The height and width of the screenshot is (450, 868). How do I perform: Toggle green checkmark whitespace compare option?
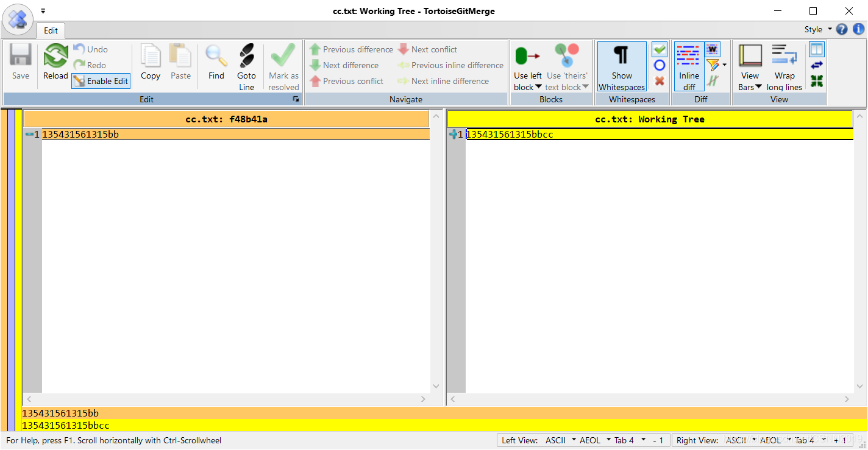pyautogui.click(x=660, y=49)
